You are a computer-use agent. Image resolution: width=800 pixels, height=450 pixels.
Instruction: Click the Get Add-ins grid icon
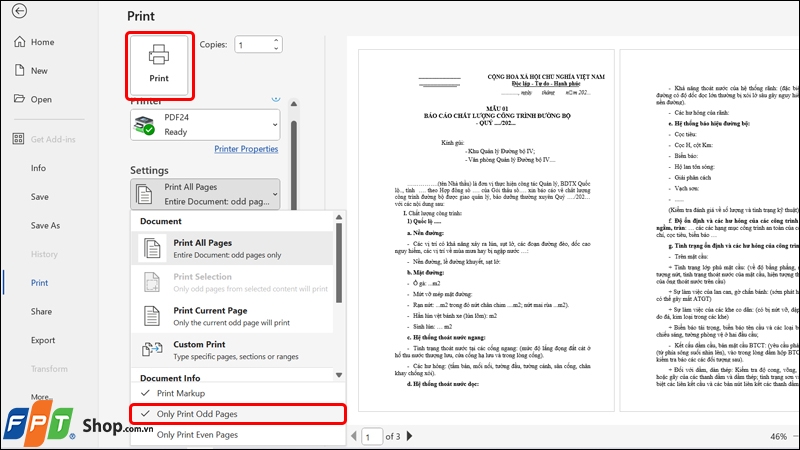[x=18, y=139]
